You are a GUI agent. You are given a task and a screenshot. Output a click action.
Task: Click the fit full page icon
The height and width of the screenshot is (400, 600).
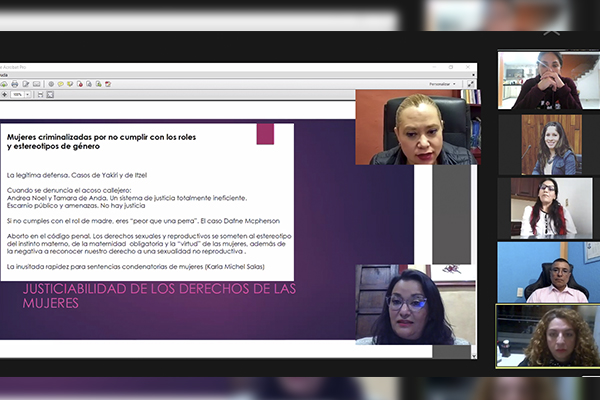tap(50, 95)
